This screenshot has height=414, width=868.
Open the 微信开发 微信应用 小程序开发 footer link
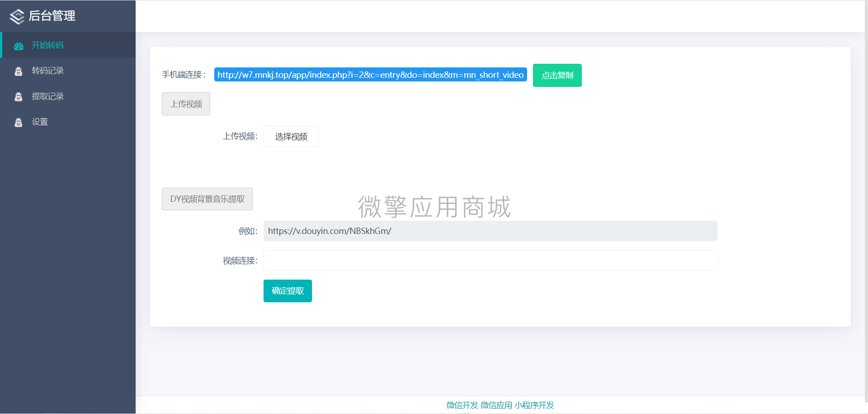point(500,405)
